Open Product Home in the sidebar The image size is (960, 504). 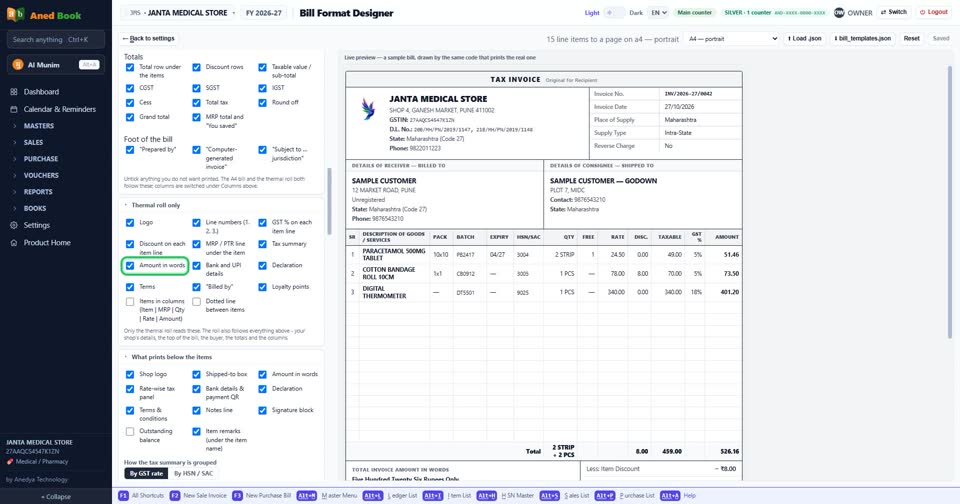[47, 243]
